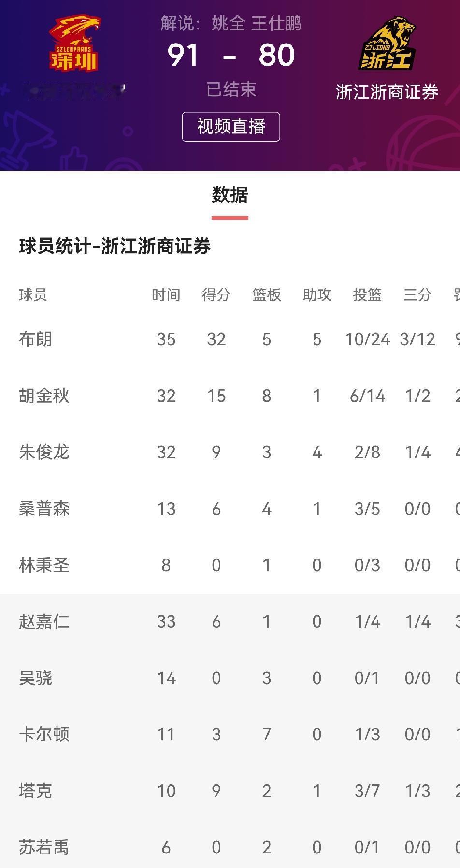Tap the 时间 minutes column header
Viewport: 460px width, 868px height.
coord(166,294)
